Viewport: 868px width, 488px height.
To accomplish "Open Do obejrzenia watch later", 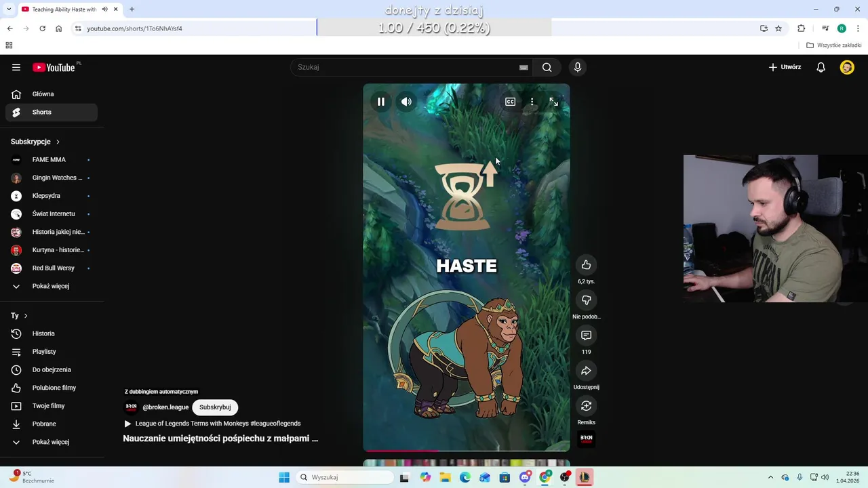I will coord(52,369).
